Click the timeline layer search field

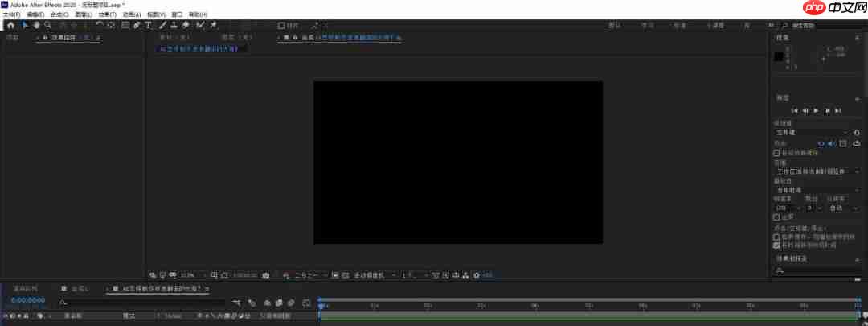pyautogui.click(x=143, y=303)
